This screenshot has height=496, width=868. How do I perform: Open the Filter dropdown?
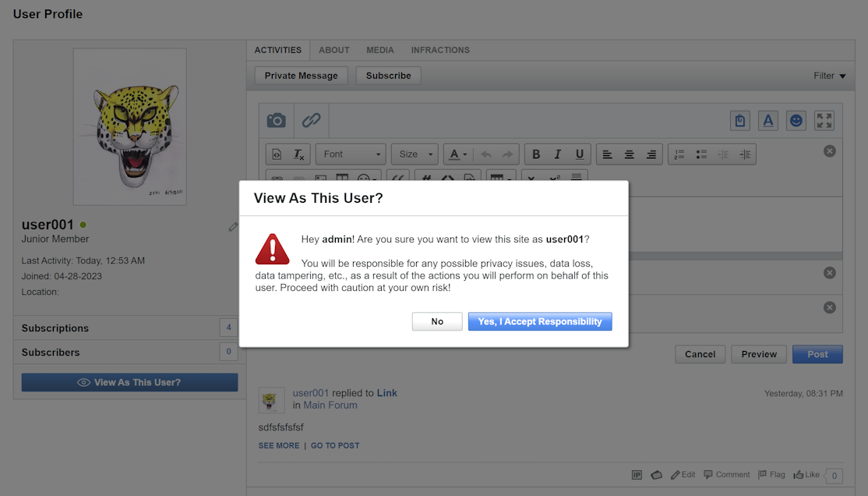(829, 76)
